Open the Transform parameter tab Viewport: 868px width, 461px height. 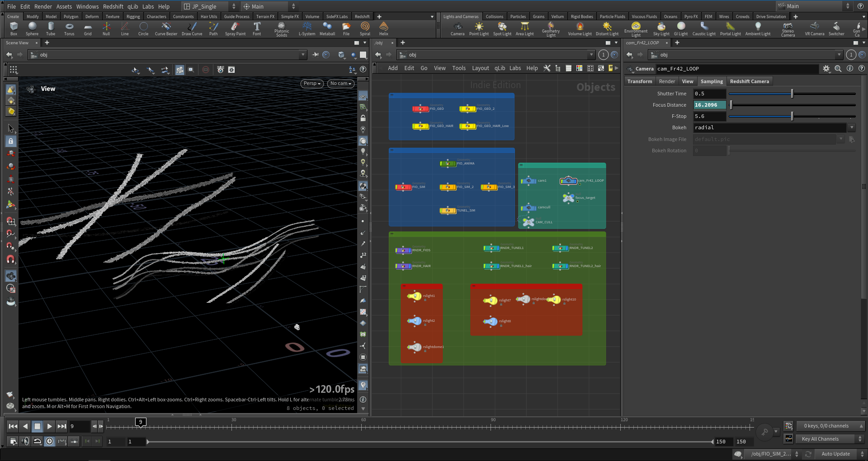tap(640, 81)
